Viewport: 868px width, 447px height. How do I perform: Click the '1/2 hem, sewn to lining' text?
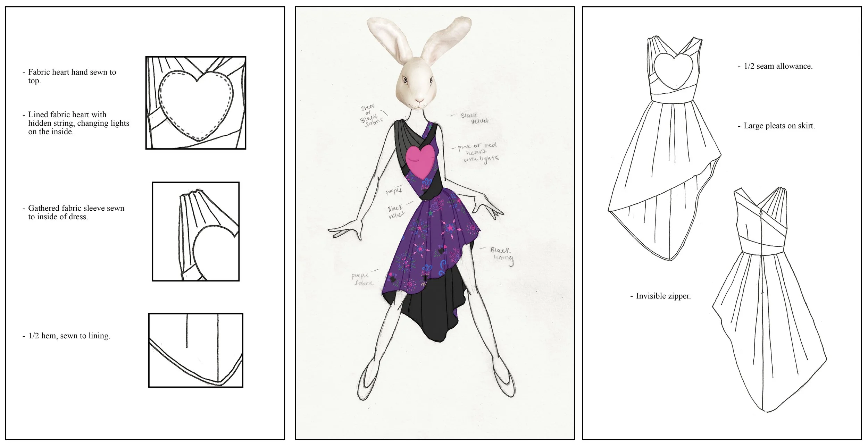(x=69, y=336)
